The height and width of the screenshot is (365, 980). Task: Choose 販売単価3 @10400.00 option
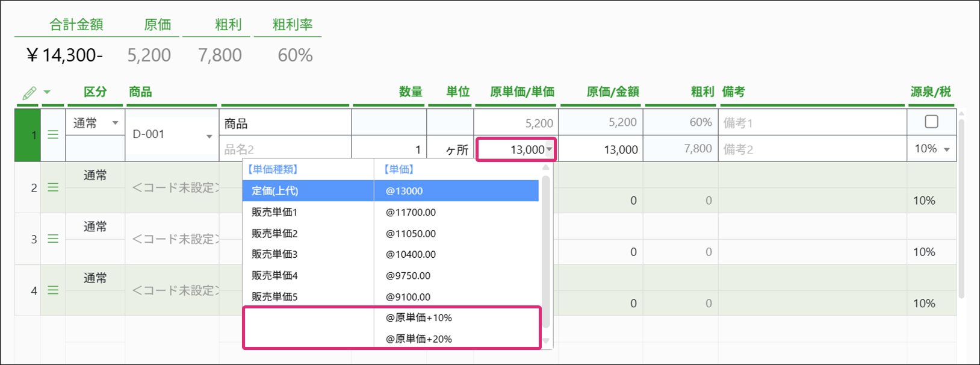(390, 254)
